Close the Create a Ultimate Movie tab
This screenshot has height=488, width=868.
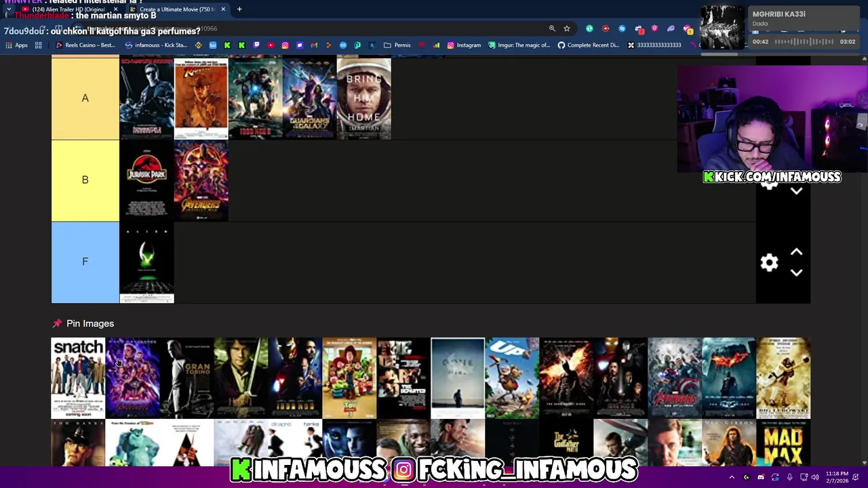click(222, 9)
